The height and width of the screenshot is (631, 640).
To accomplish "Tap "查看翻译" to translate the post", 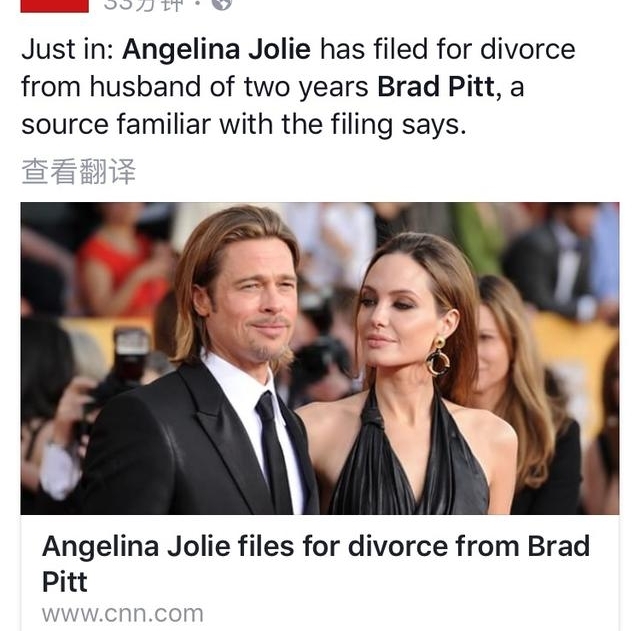I will click(x=78, y=171).
